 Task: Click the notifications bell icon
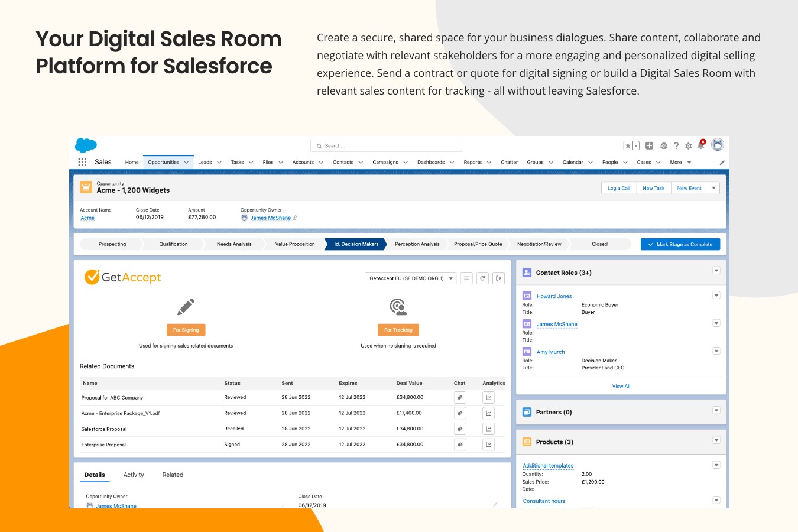click(700, 145)
